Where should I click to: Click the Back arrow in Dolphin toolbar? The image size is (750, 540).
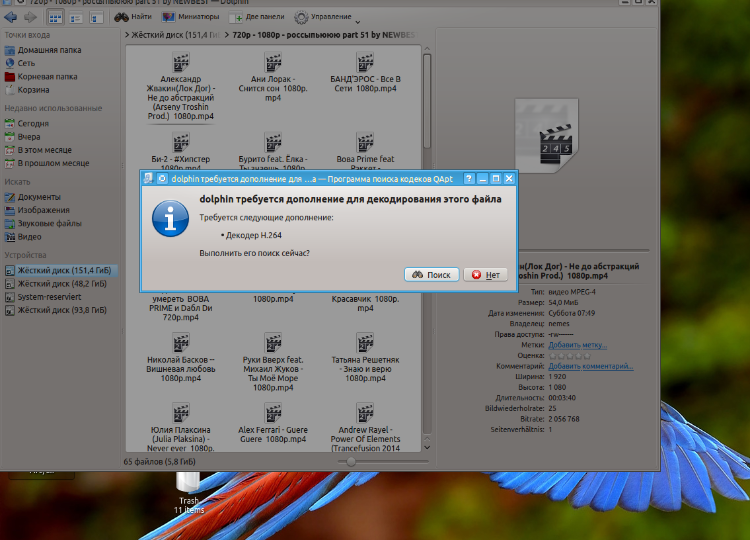click(x=11, y=17)
